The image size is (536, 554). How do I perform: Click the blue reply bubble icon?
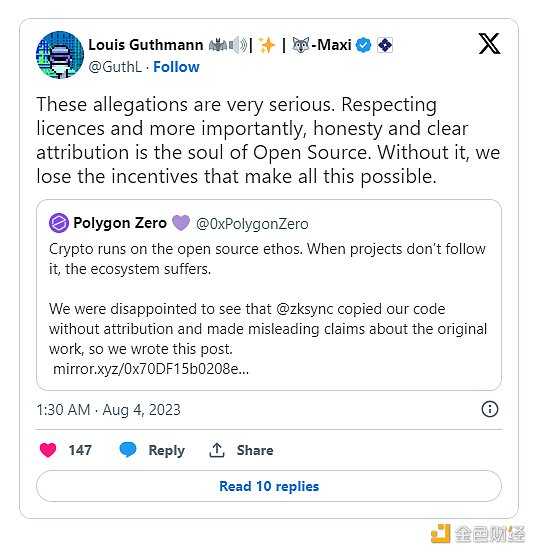click(x=128, y=450)
